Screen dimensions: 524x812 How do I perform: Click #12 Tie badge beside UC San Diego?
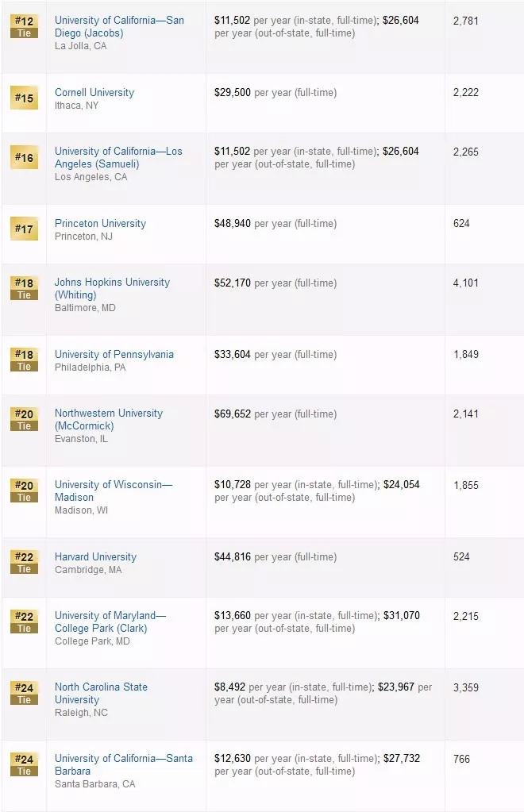click(x=24, y=26)
